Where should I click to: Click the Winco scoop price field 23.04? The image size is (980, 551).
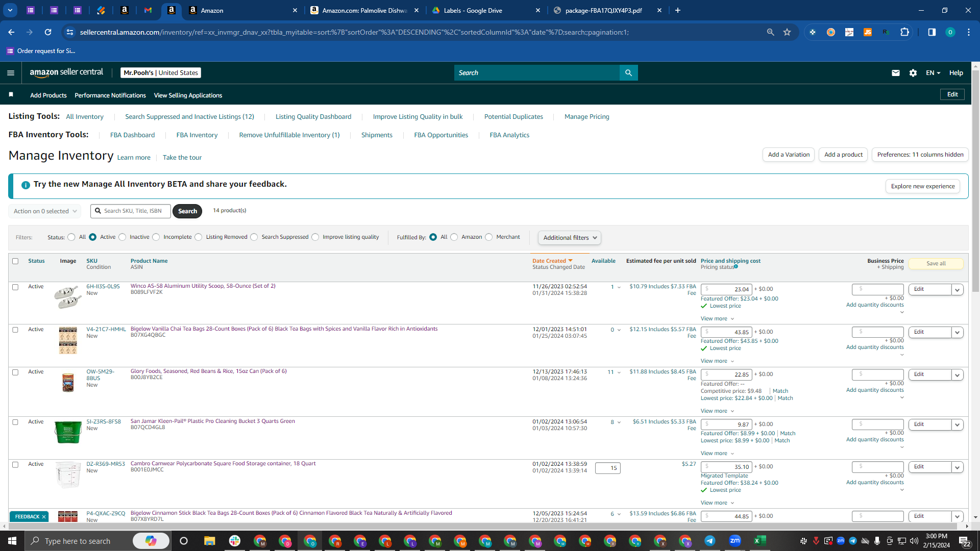726,290
